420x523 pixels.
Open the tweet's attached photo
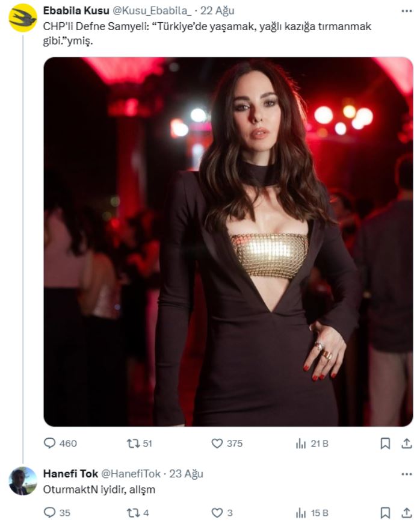tap(228, 241)
